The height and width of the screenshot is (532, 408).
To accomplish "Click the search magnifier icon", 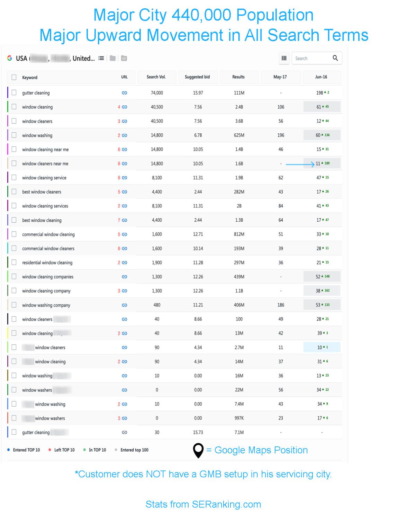I will click(x=335, y=58).
